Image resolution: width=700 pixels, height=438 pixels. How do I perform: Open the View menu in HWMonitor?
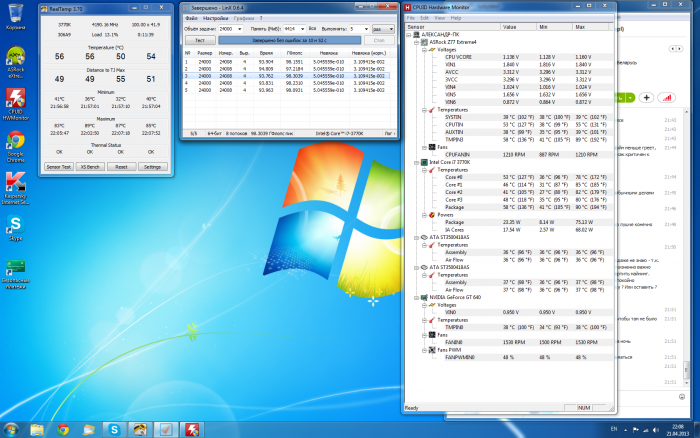click(439, 18)
